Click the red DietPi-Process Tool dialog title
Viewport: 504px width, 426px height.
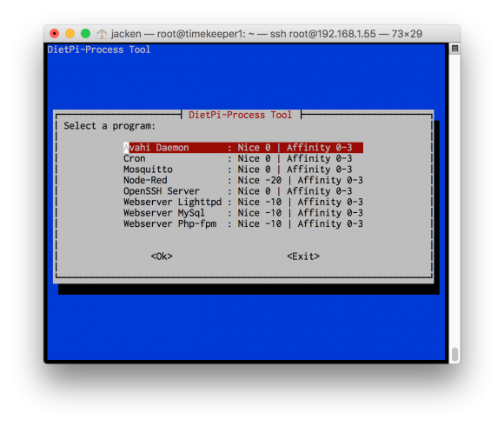tap(240, 115)
